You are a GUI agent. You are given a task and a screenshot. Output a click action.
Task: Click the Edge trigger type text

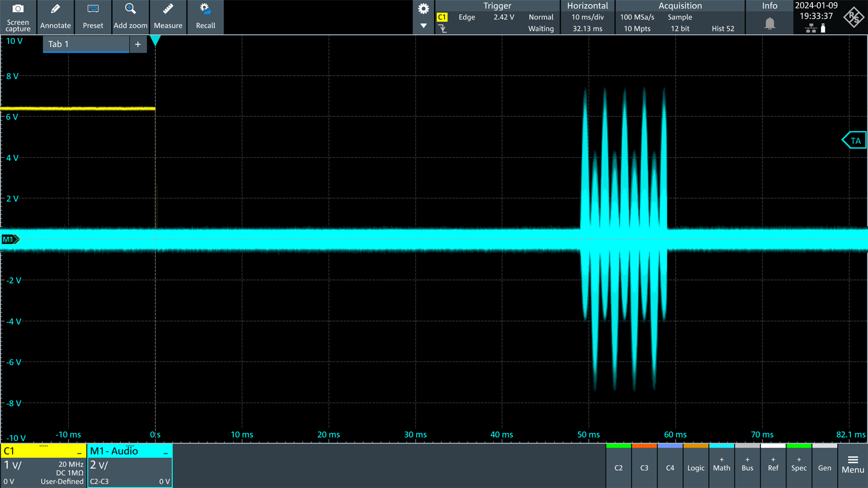pyautogui.click(x=466, y=17)
